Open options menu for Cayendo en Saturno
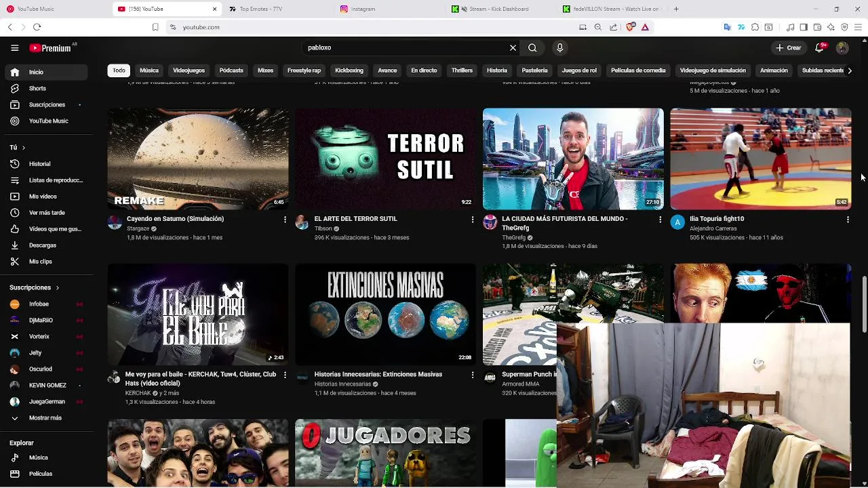This screenshot has width=868, height=488. pos(285,220)
